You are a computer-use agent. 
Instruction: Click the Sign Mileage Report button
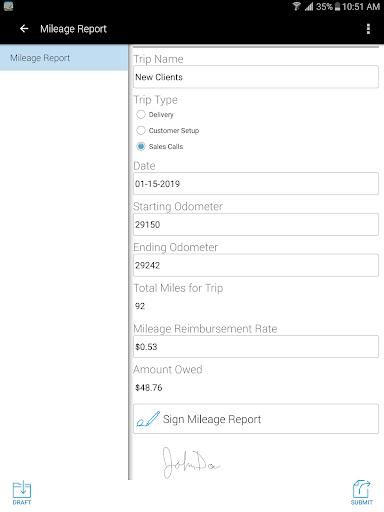click(256, 419)
